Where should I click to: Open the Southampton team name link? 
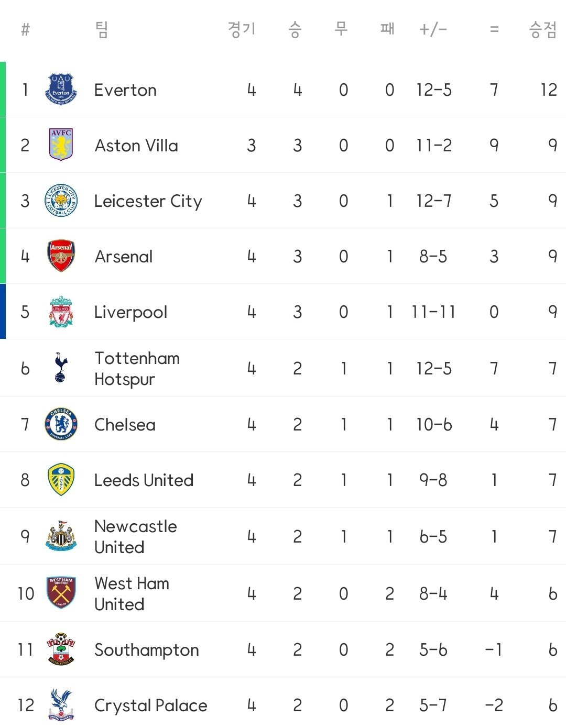pyautogui.click(x=147, y=650)
